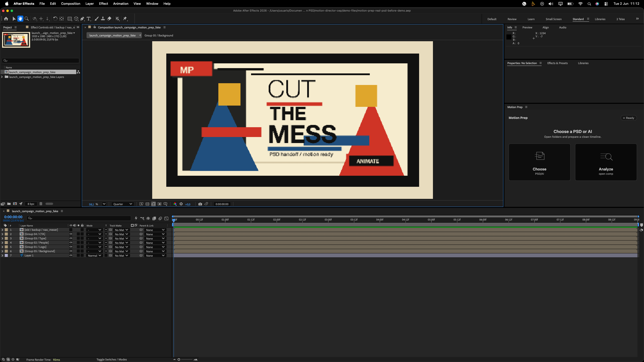Image resolution: width=644 pixels, height=362 pixels.
Task: Select the Hand tool
Action: click(20, 19)
